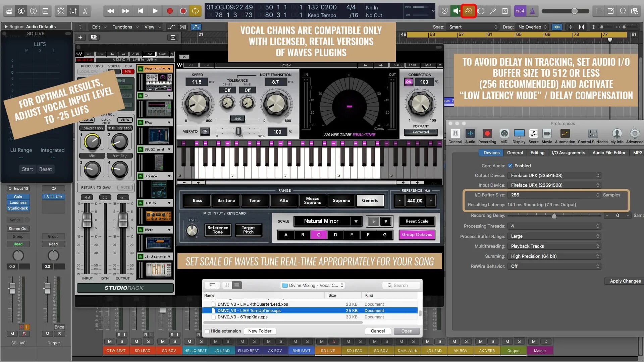Check the Hide extension checkbox
This screenshot has height=362, width=644.
click(207, 331)
